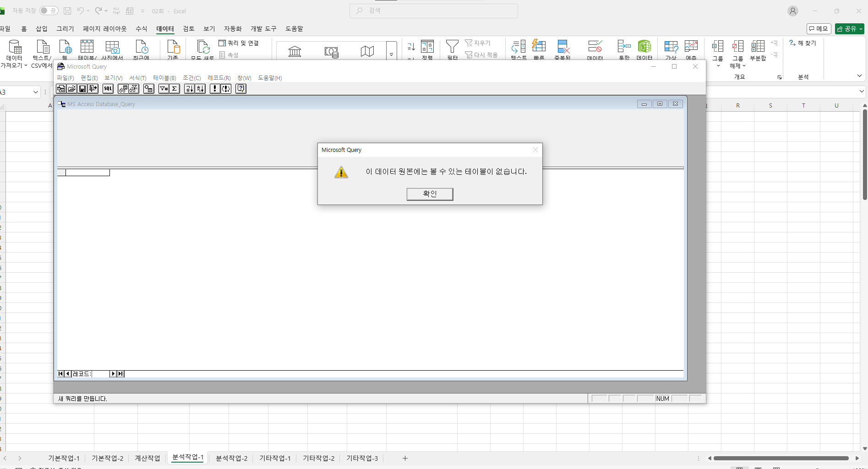Click the Open Query folder icon
868x469 pixels.
pos(72,89)
